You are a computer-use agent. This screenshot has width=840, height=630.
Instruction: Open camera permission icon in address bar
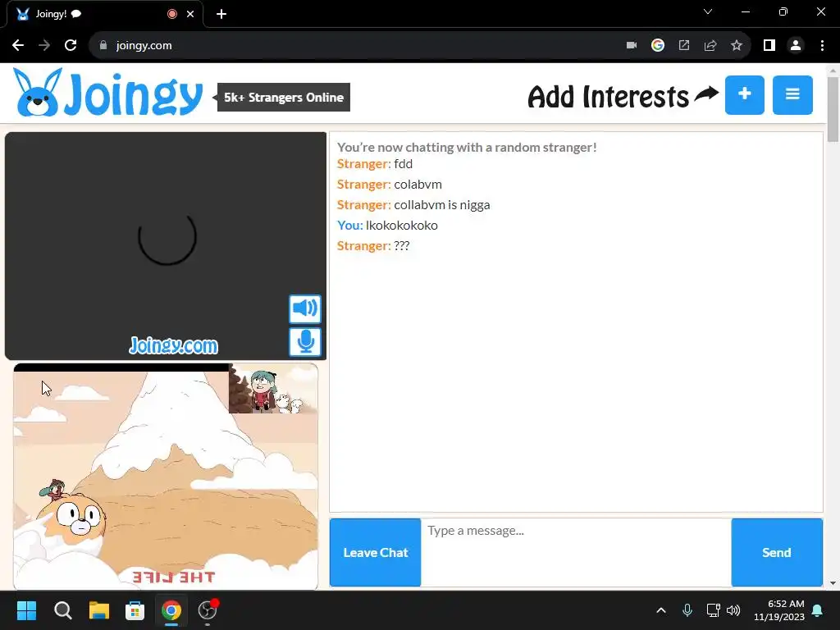point(631,46)
